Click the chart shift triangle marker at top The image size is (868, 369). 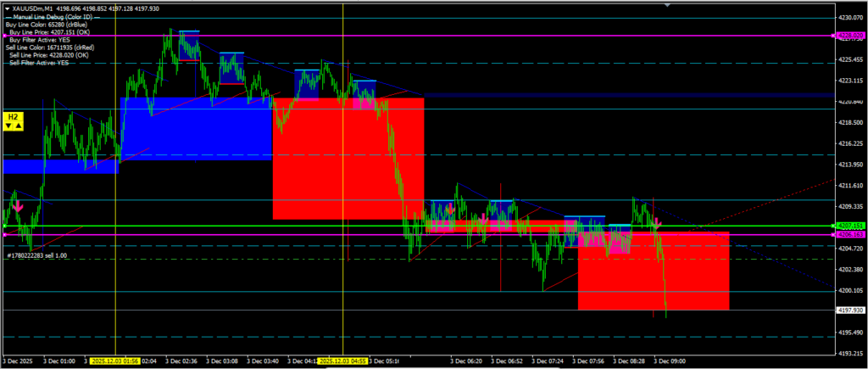point(670,4)
